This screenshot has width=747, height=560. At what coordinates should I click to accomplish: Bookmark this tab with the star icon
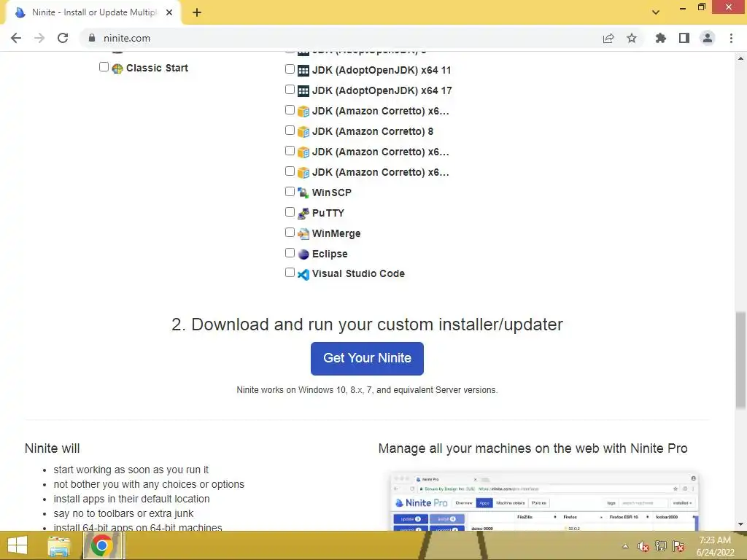point(632,38)
